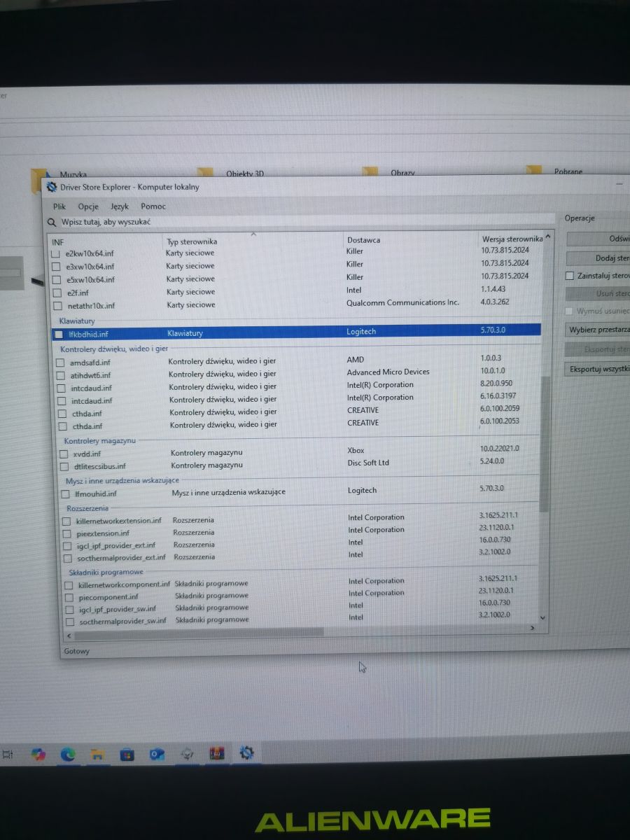Click the horizontal scrollbar thumb
The width and height of the screenshot is (630, 840).
pos(199,633)
